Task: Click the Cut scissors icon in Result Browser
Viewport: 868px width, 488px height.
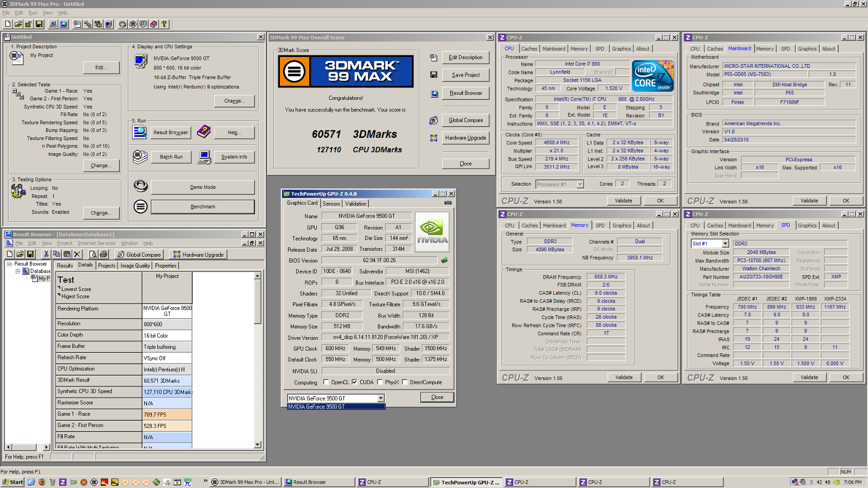Action: point(46,254)
